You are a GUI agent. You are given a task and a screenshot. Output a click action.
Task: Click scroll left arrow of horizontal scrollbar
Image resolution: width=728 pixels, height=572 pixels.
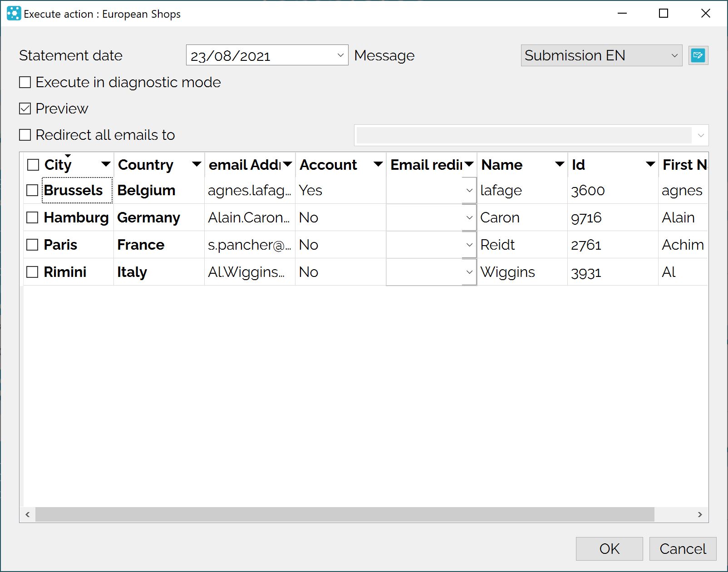tap(28, 514)
